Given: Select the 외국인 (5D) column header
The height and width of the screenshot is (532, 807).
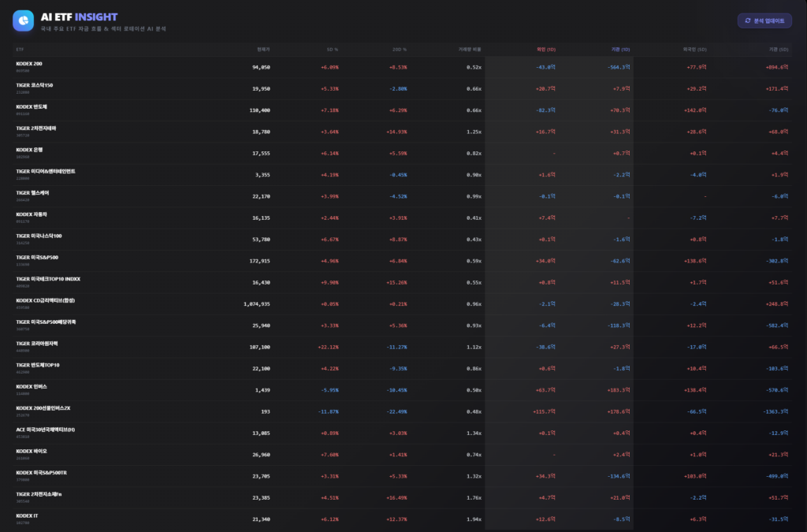Looking at the screenshot, I should point(694,50).
